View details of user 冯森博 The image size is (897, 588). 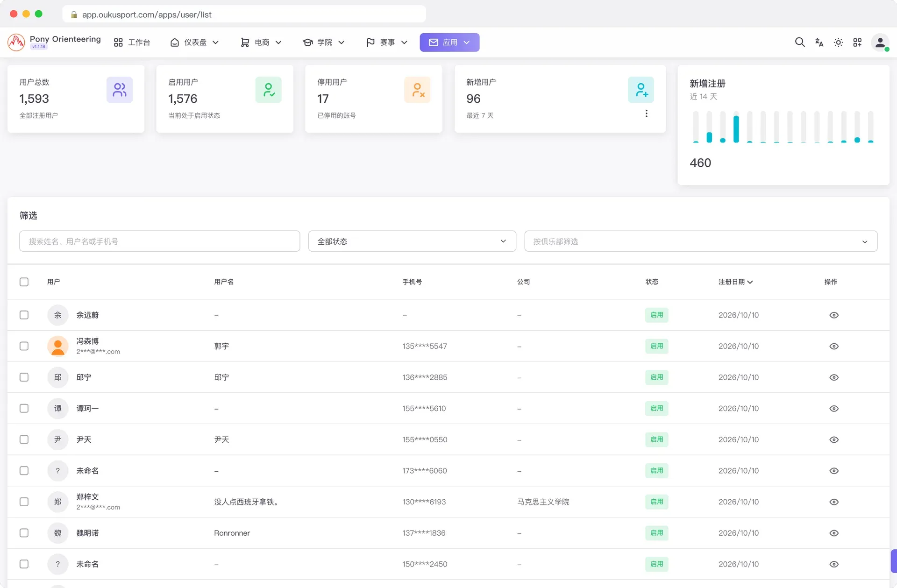pos(834,347)
